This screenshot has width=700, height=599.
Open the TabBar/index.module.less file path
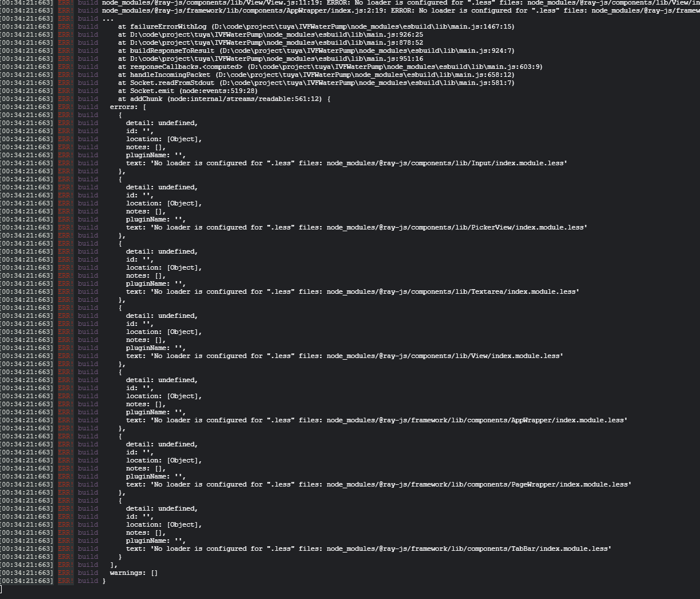(x=468, y=549)
